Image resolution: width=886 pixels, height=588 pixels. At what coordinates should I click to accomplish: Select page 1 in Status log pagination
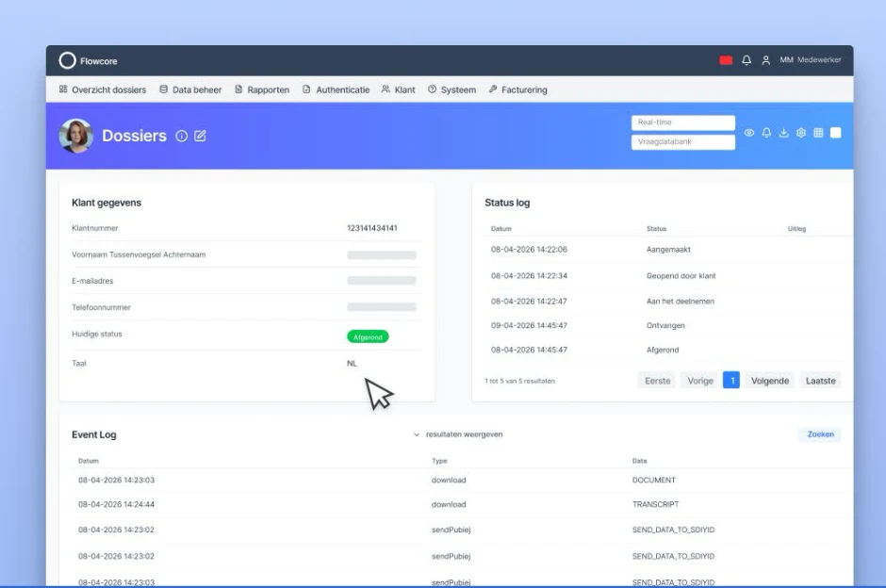[731, 381]
